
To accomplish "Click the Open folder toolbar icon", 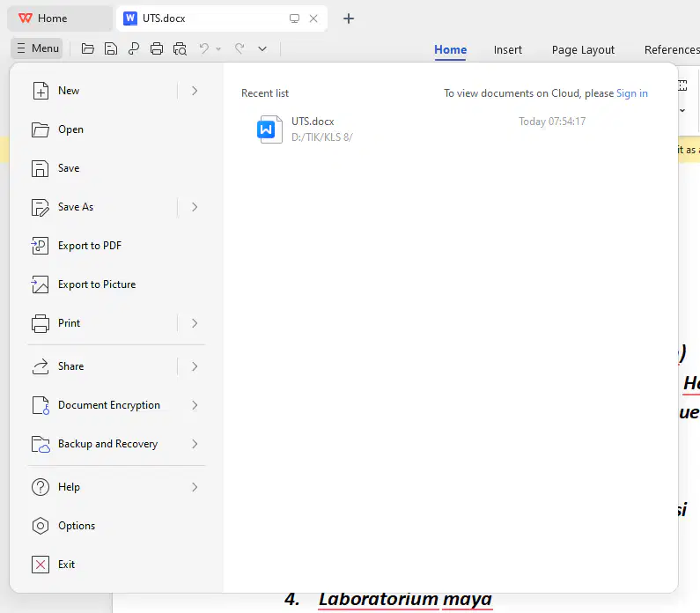I will [x=87, y=48].
